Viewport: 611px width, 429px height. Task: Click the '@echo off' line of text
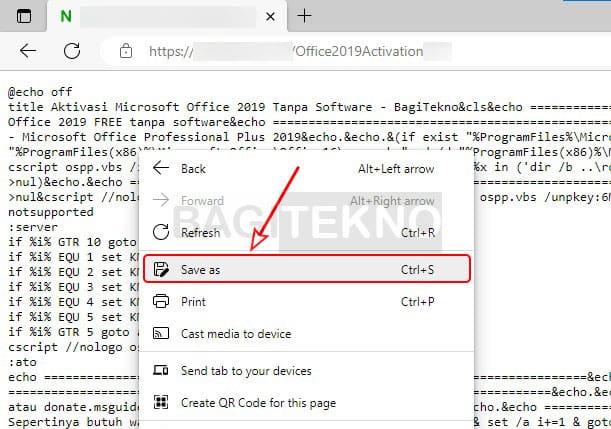coord(40,92)
